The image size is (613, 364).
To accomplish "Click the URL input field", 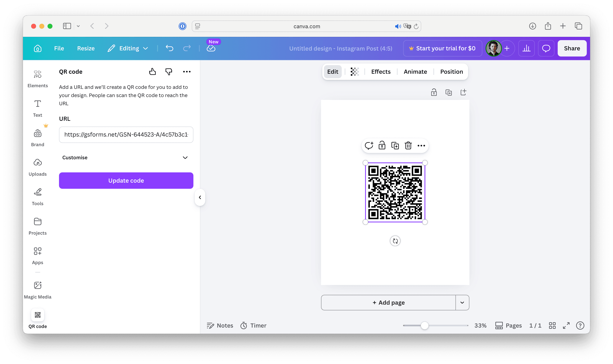I will point(126,135).
